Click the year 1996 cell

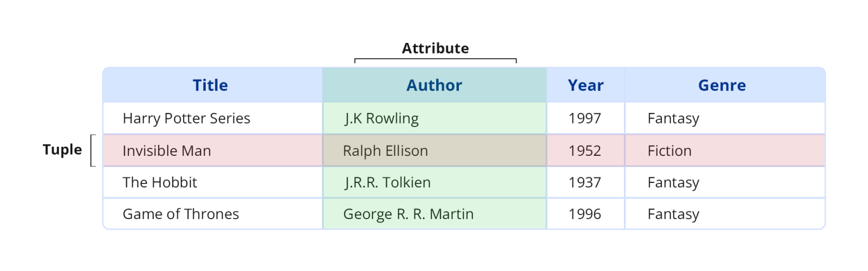pyautogui.click(x=585, y=214)
